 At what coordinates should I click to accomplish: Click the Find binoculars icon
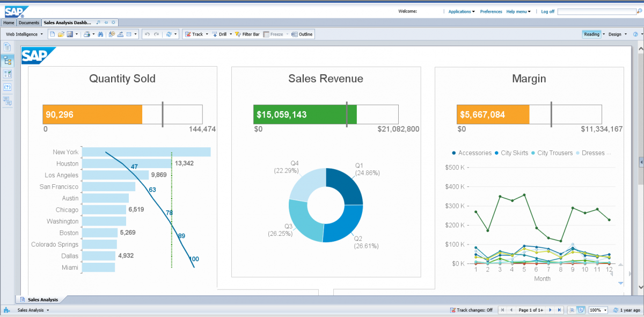click(x=100, y=34)
